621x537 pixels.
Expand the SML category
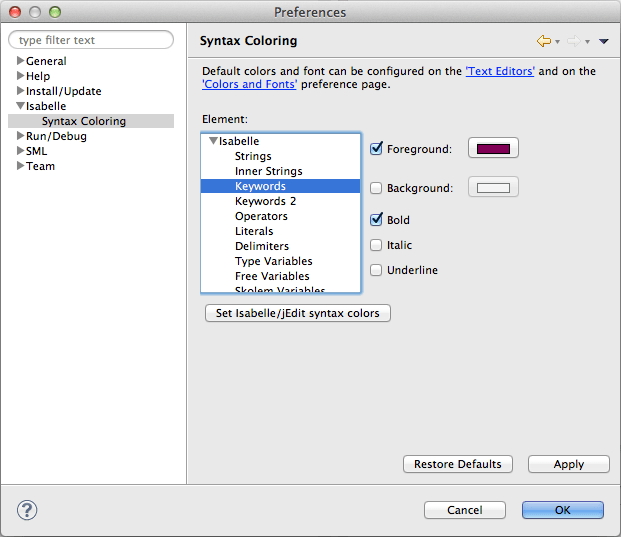click(20, 151)
